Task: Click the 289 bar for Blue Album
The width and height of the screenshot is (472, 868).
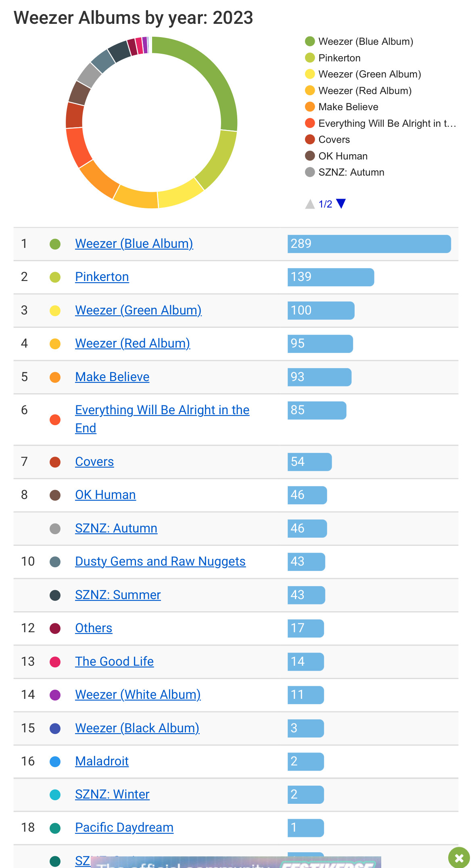Action: coord(369,244)
